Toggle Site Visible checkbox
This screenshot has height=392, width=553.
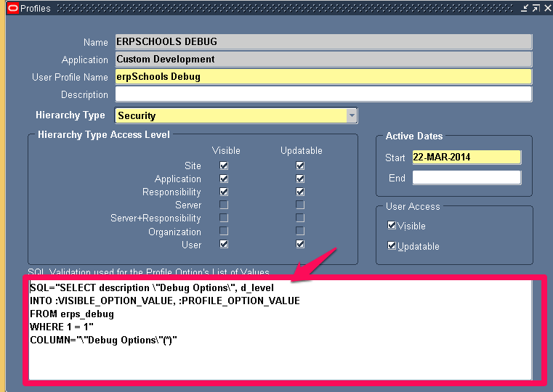[224, 166]
